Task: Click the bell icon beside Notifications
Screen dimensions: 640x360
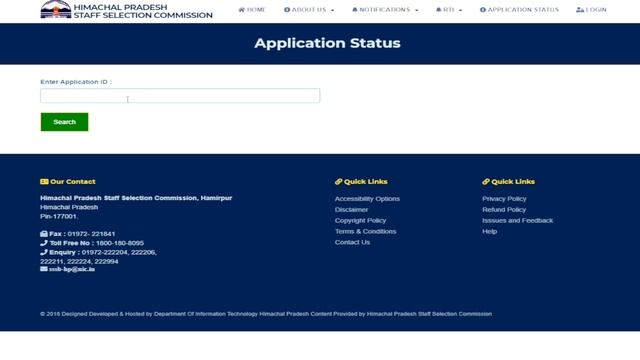Action: [355, 9]
